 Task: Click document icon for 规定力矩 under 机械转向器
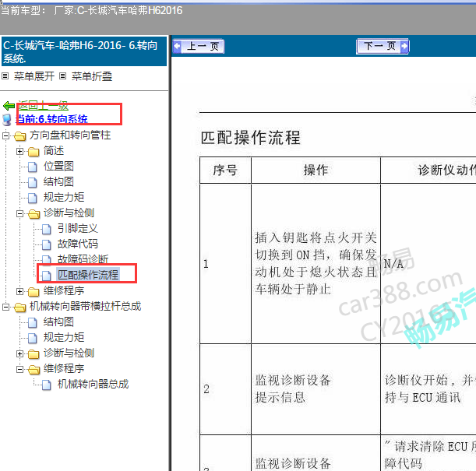coord(33,338)
